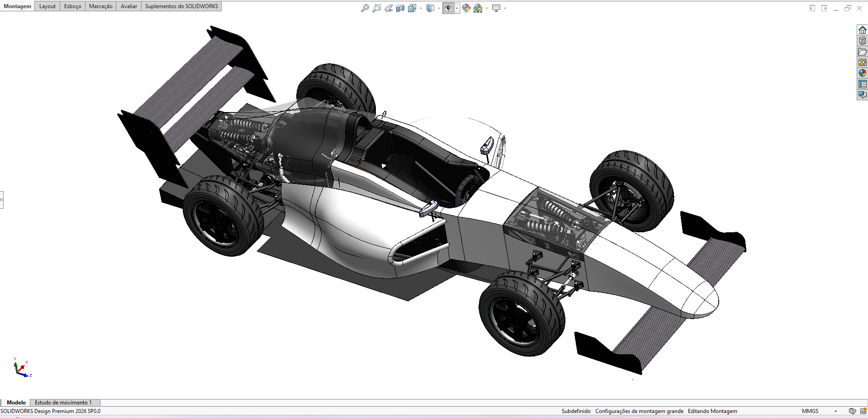Screen dimensions: 868x418
Task: Expand the hidden left panel handle
Action: point(2,200)
